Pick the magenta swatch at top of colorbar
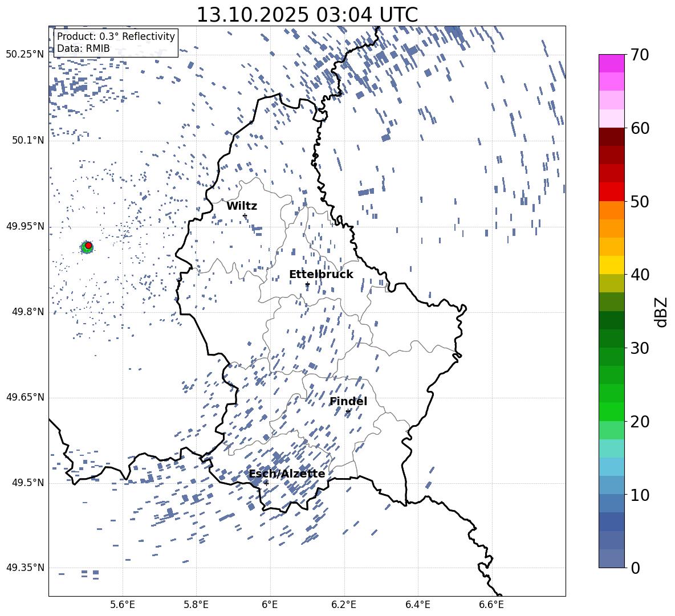 [x=611, y=63]
